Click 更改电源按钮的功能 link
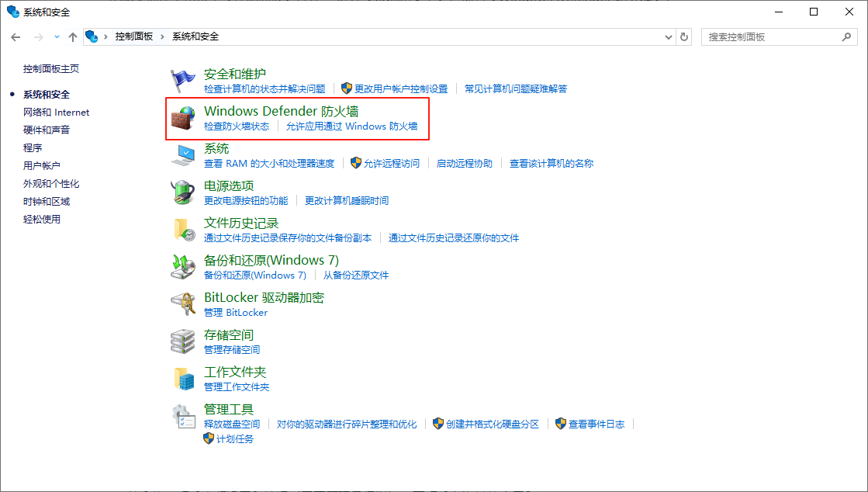 [246, 200]
